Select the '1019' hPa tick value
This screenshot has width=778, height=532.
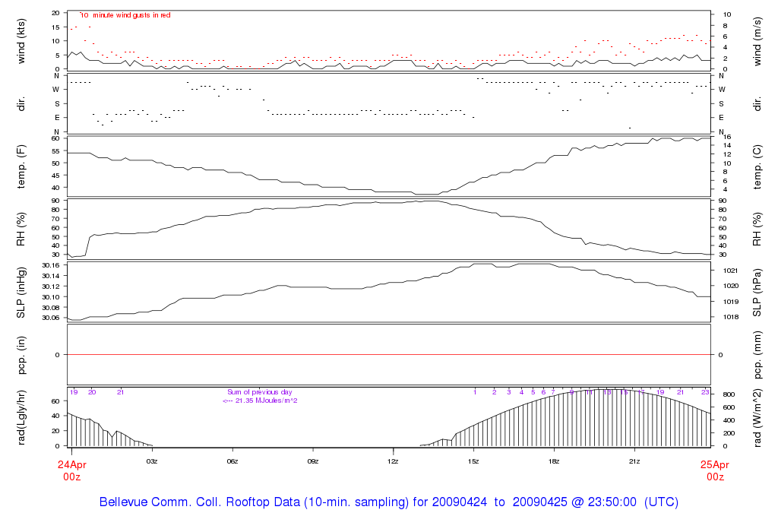[x=731, y=302]
